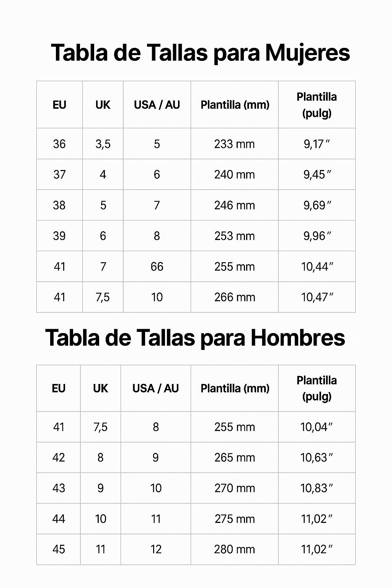
Task: Click the 233 mm insole cell
Action: 235,144
